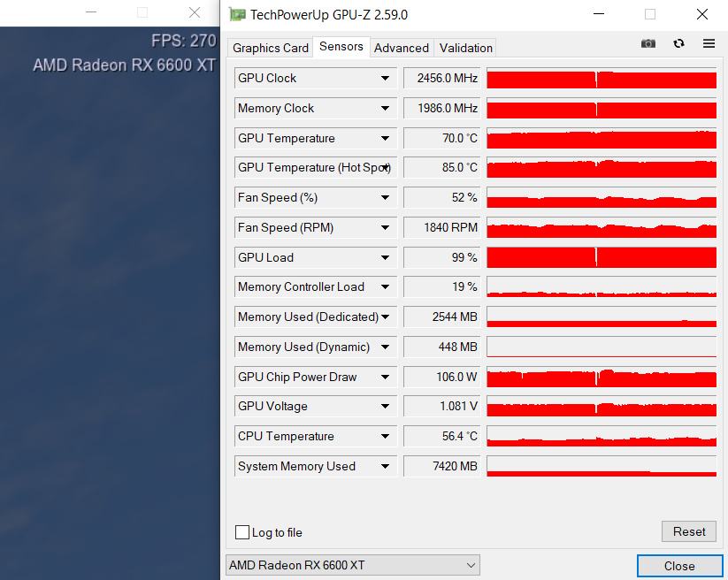Take a screenshot with the camera icon
The width and height of the screenshot is (728, 580).
click(648, 43)
